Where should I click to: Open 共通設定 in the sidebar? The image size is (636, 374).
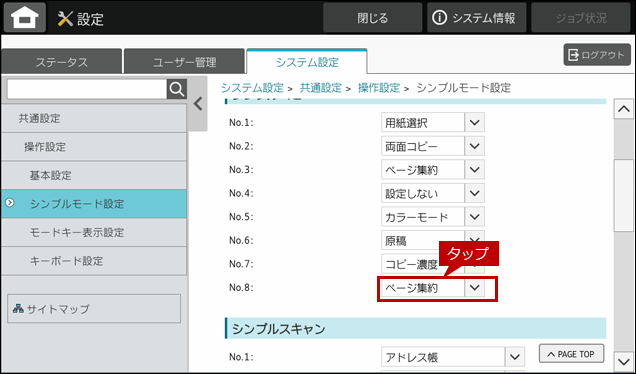pos(94,118)
